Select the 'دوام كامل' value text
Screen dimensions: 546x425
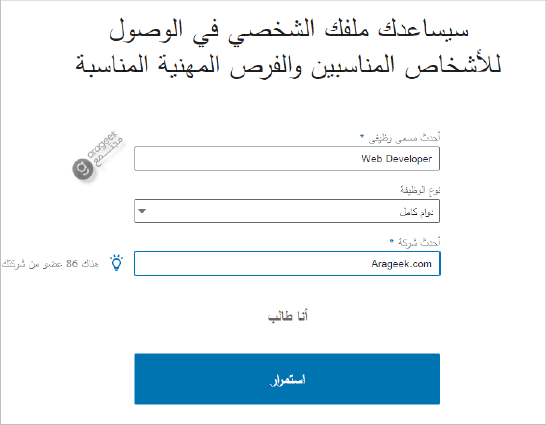point(416,212)
